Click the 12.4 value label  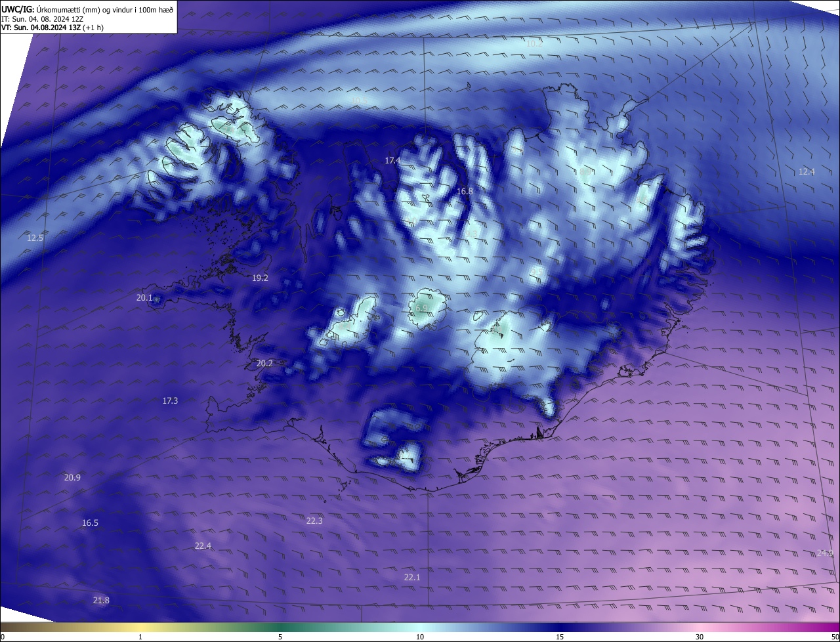pos(807,171)
